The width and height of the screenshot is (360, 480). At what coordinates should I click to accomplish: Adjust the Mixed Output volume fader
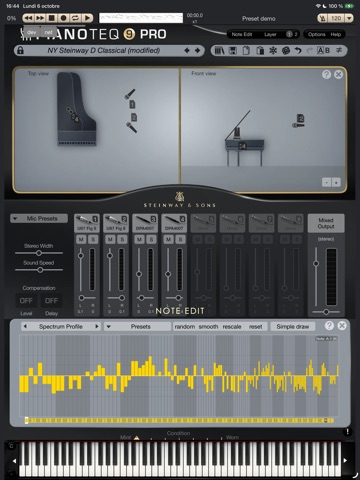(x=316, y=264)
